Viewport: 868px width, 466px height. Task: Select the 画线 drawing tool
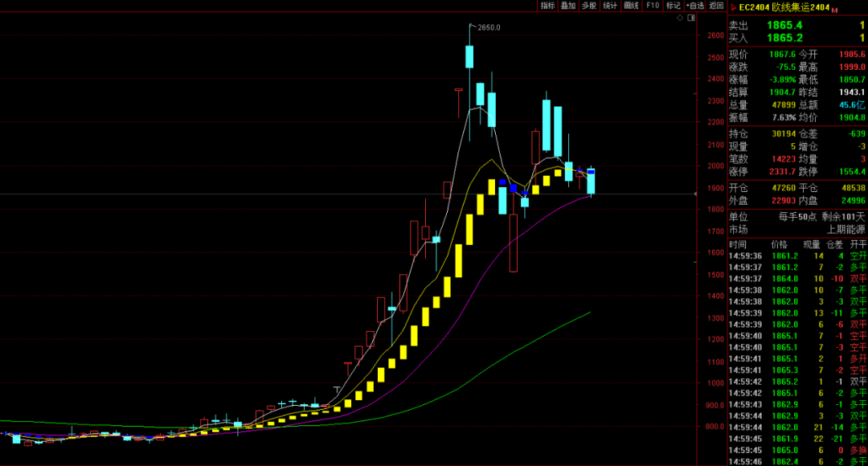(631, 6)
